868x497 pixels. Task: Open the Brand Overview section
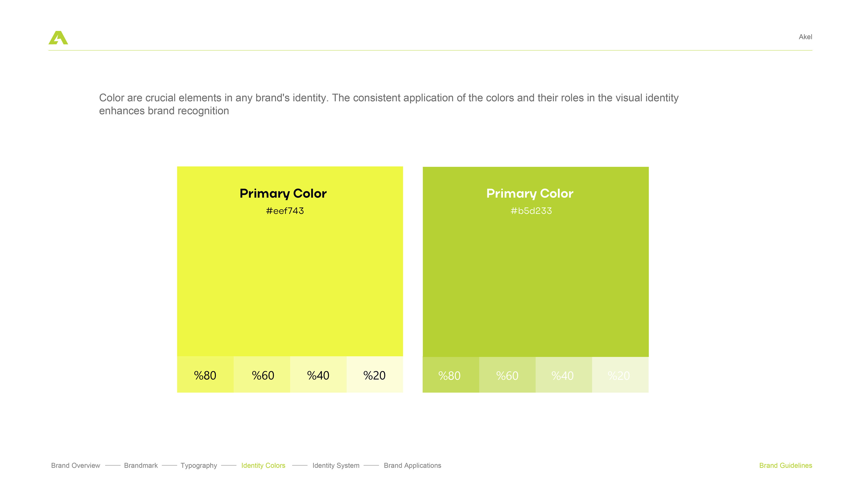75,465
